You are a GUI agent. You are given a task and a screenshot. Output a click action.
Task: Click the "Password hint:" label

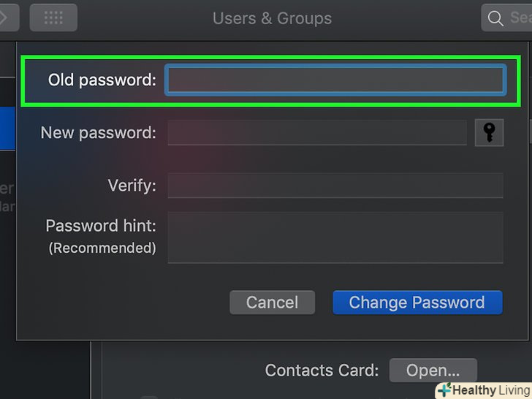[x=101, y=226]
